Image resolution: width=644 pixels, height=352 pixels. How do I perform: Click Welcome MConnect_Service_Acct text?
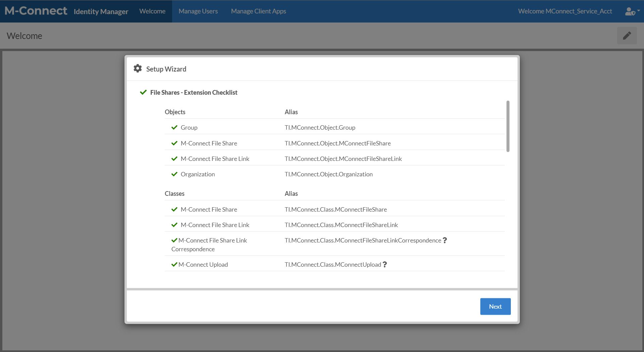point(565,11)
